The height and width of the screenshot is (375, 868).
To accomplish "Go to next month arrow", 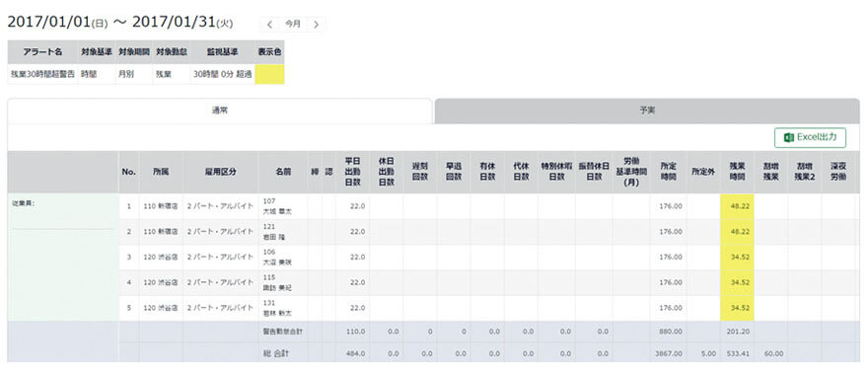I will pos(316,25).
